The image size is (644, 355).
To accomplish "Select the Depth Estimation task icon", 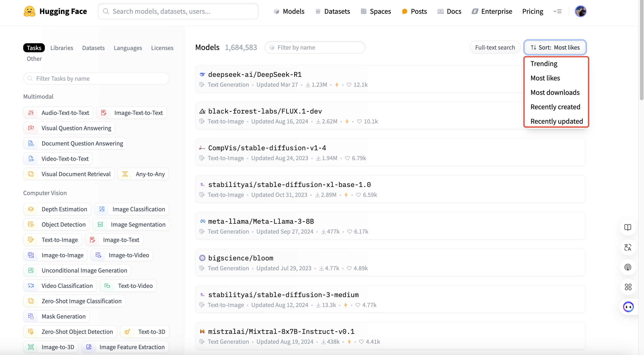I will click(x=31, y=209).
